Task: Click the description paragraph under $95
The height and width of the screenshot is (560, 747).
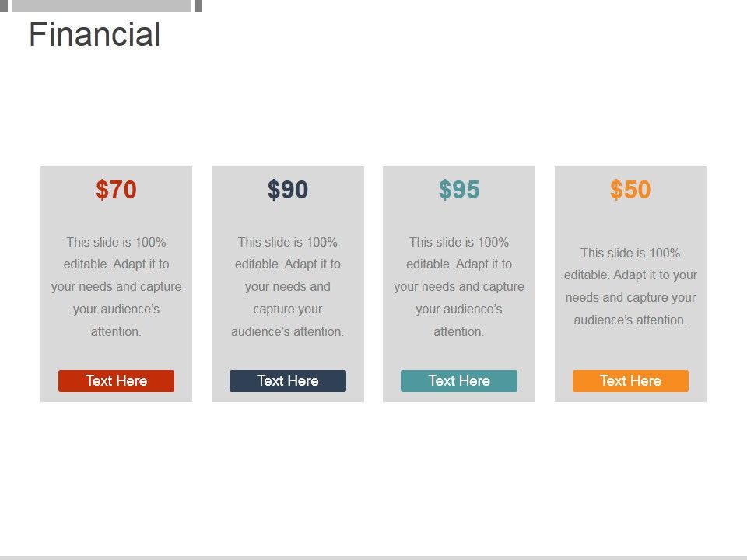Action: coord(459,287)
